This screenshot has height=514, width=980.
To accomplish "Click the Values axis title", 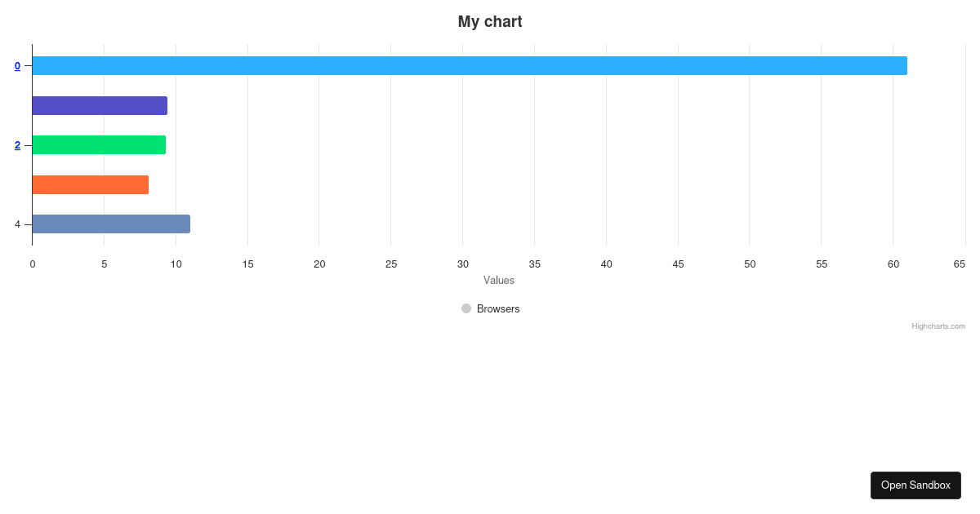I will click(x=501, y=280).
